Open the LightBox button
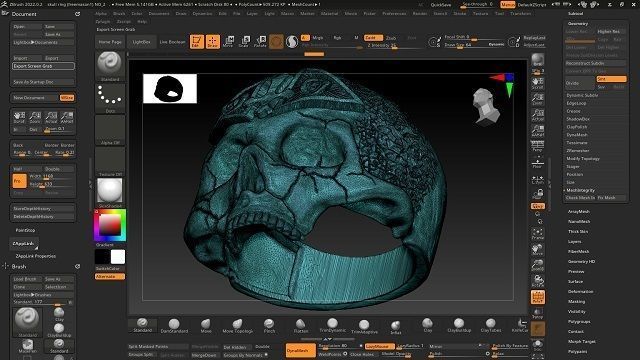The image size is (640, 360). click(142, 42)
